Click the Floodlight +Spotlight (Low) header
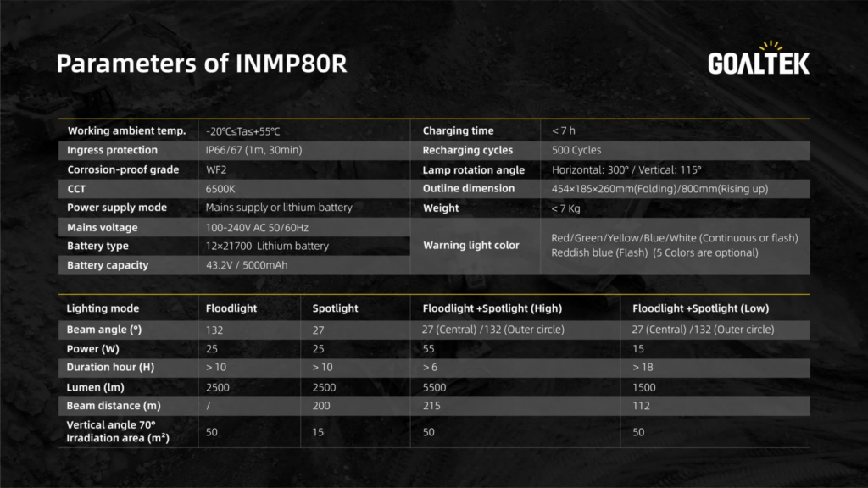 [x=700, y=308]
